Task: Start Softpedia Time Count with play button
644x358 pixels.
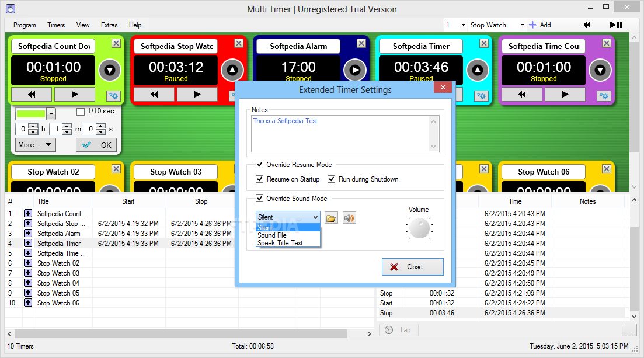Action: click(x=565, y=95)
